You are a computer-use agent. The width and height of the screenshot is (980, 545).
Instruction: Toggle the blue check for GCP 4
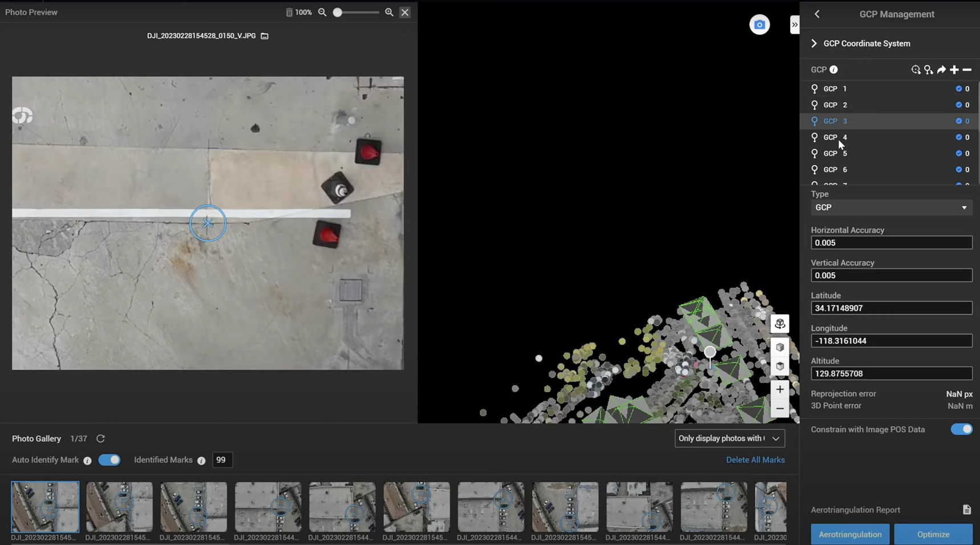tap(959, 137)
